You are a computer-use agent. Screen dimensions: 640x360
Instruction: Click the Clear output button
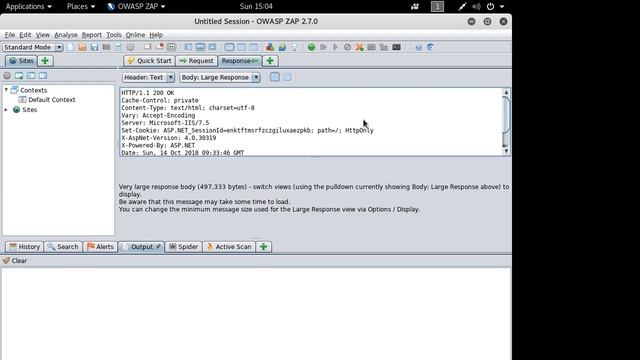(15, 261)
